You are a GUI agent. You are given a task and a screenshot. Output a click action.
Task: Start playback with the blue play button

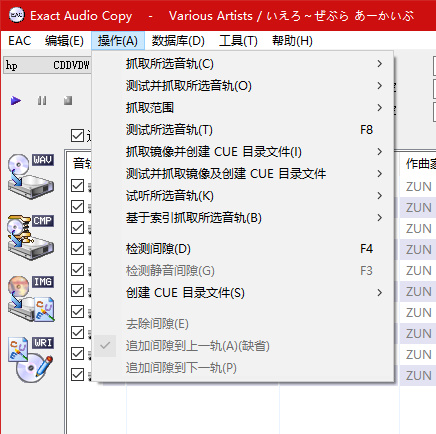click(16, 100)
